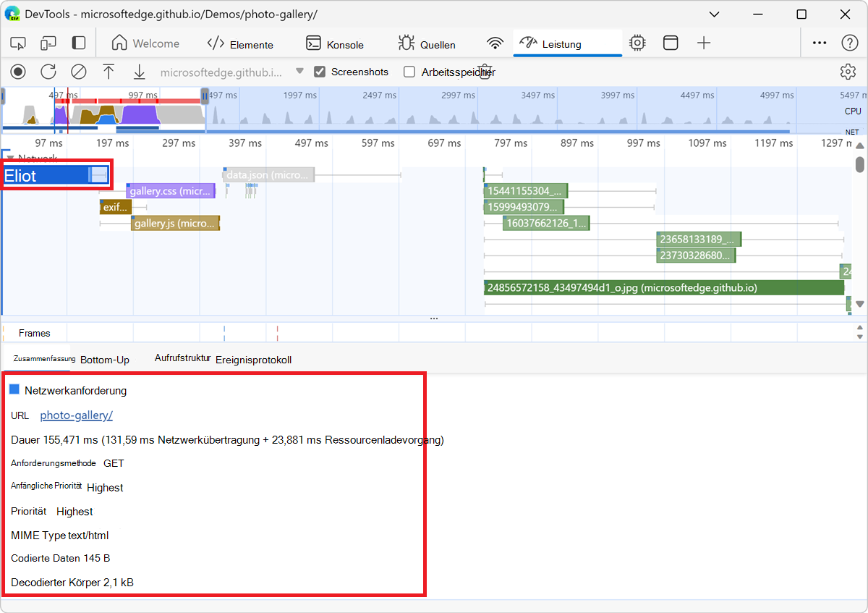
Task: Uncheck the Screenshots checkbox
Action: pyautogui.click(x=320, y=72)
